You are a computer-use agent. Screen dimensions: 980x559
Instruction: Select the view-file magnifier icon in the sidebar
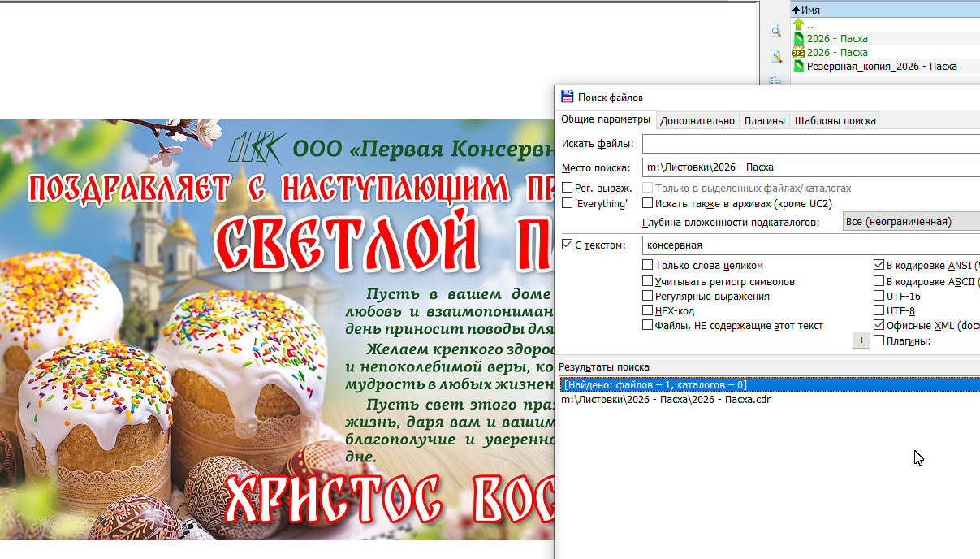[776, 31]
